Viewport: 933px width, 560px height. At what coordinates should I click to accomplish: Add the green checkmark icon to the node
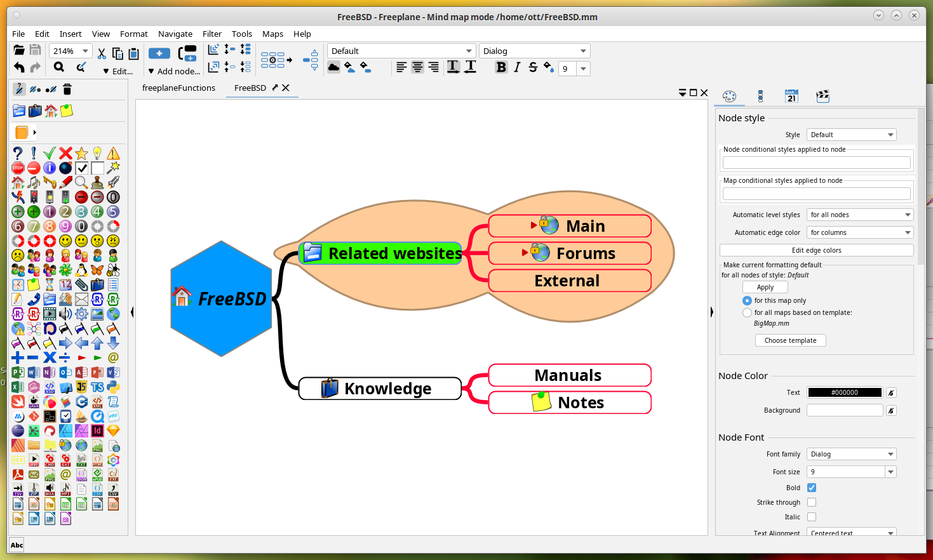50,153
